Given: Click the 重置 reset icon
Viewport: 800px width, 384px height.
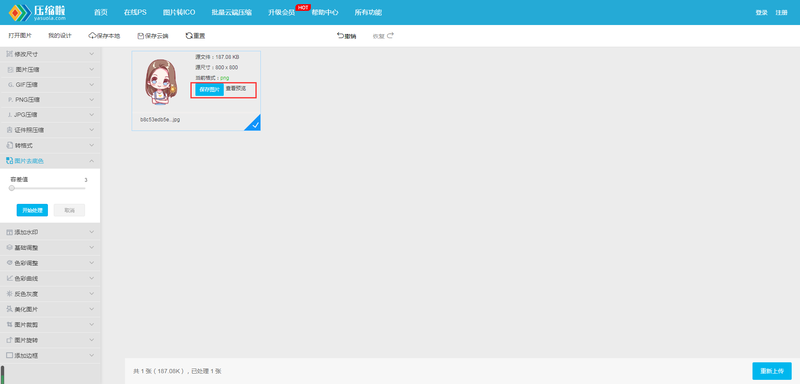Looking at the screenshot, I should pyautogui.click(x=189, y=36).
